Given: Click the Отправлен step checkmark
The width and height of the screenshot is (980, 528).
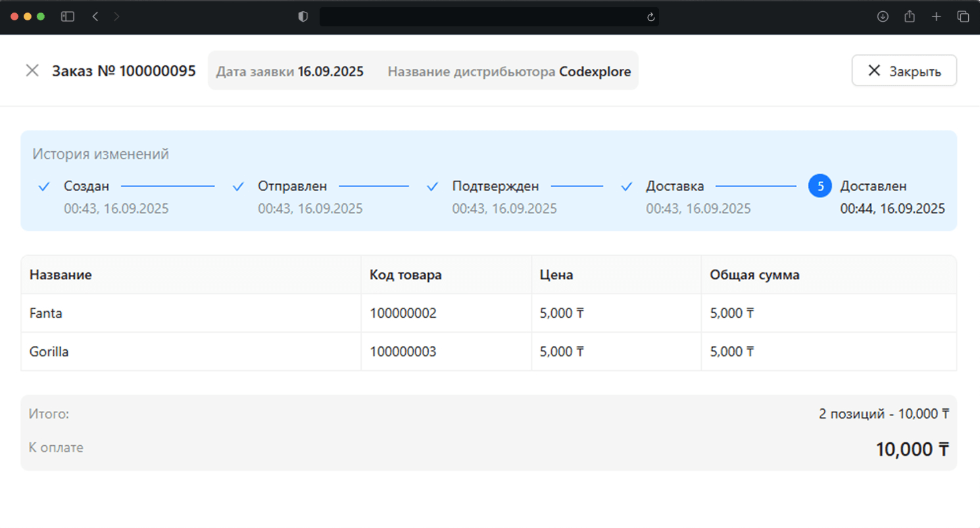Looking at the screenshot, I should tap(238, 187).
